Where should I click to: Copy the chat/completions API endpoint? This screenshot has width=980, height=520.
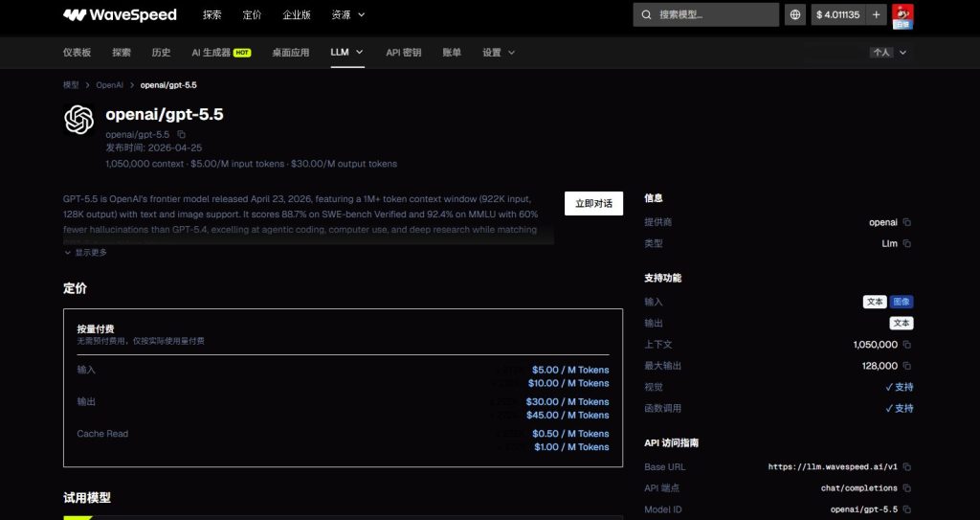907,488
